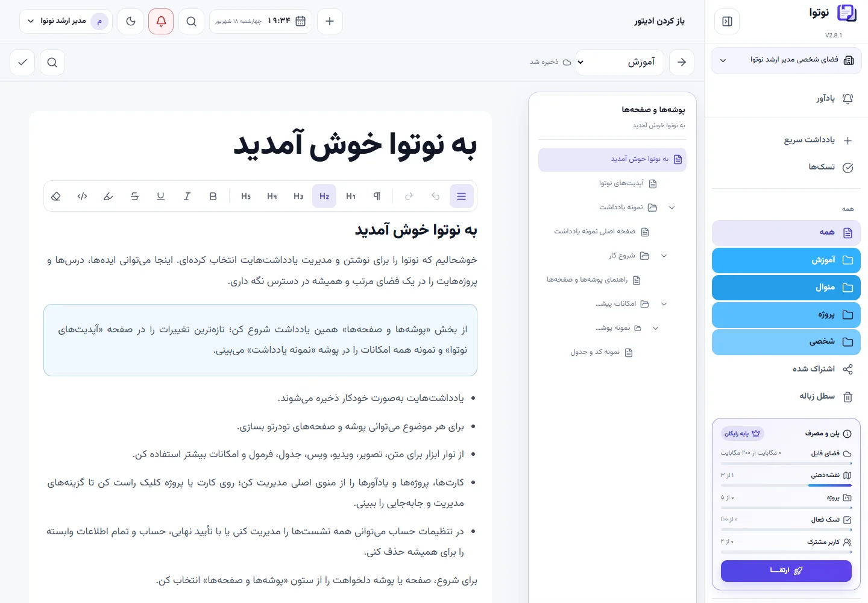Click the ارتقا upgrade button
Image resolution: width=868 pixels, height=603 pixels.
[786, 570]
